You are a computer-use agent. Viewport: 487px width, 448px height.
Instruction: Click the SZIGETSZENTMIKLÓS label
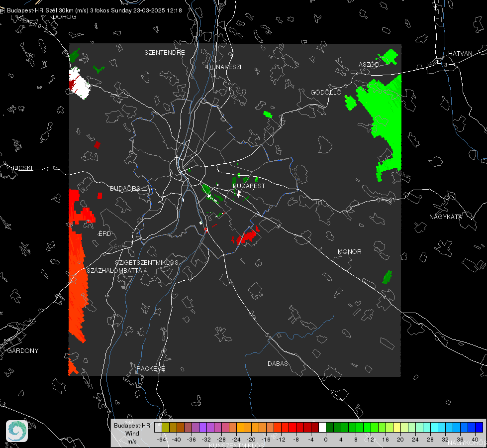coord(147,262)
